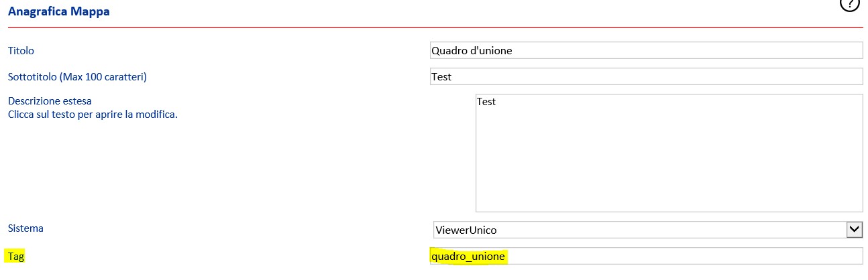Open the Descrizione estesa text box for editing
The width and height of the screenshot is (868, 280).
pyautogui.click(x=669, y=153)
